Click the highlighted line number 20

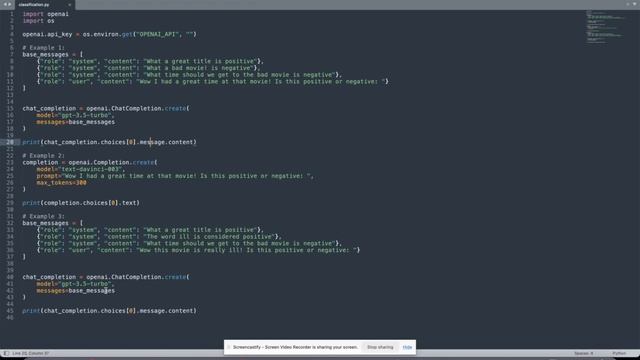point(10,142)
